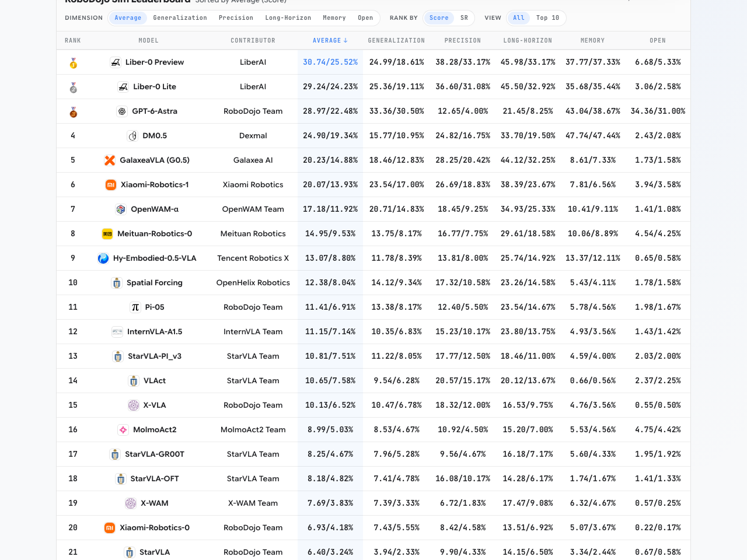Open the GPT-6-Astra model name

[x=155, y=111]
